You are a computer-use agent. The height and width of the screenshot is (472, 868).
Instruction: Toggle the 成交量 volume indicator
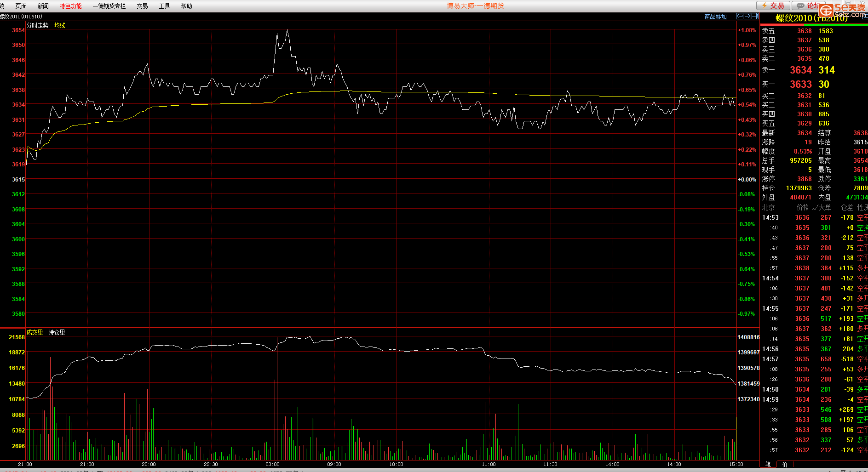(34, 332)
